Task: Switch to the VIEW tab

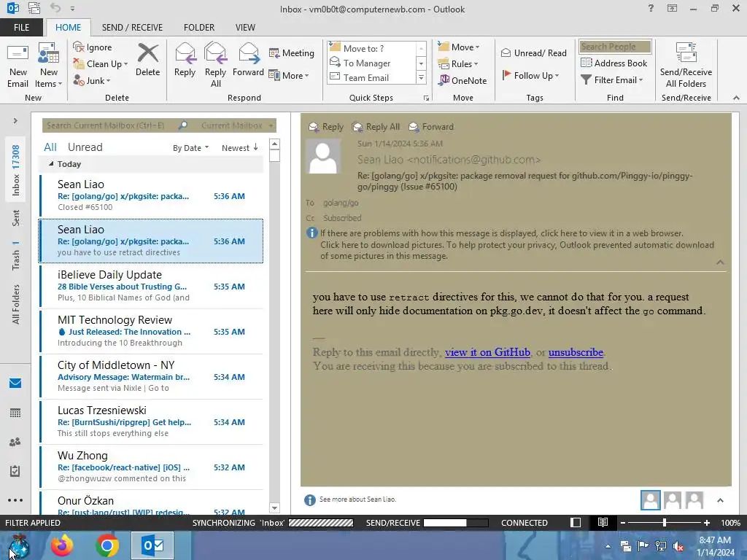Action: coord(245,27)
